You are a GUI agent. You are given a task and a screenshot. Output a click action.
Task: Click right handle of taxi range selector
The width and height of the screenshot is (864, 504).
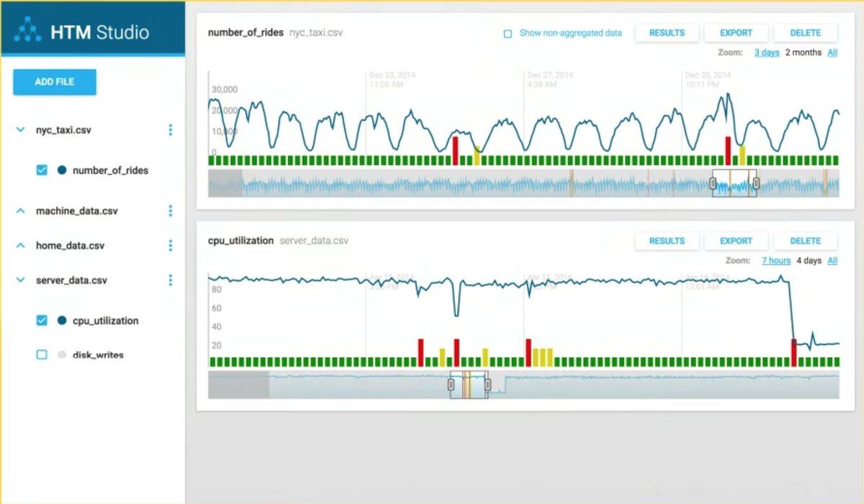click(x=756, y=184)
